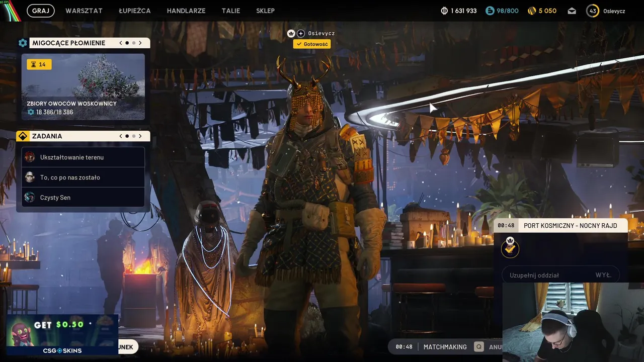Go to the HANDLARZE tab

coord(186,11)
